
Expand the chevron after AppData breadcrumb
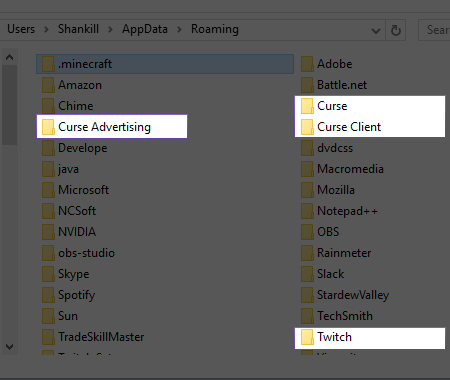pyautogui.click(x=179, y=29)
